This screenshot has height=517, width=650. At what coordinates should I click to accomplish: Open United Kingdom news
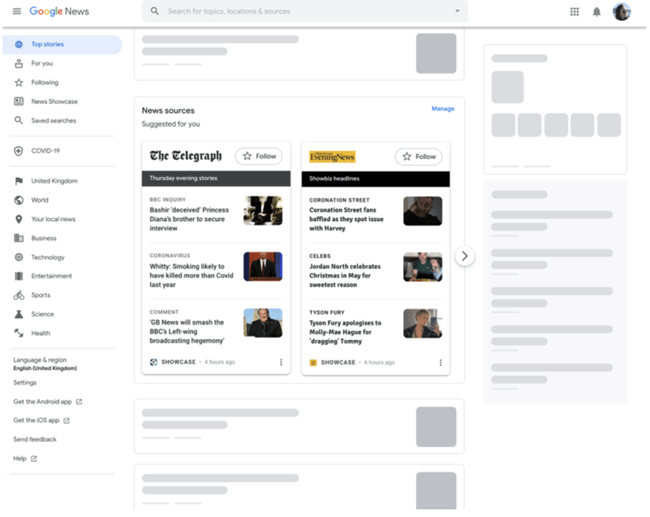tap(54, 181)
